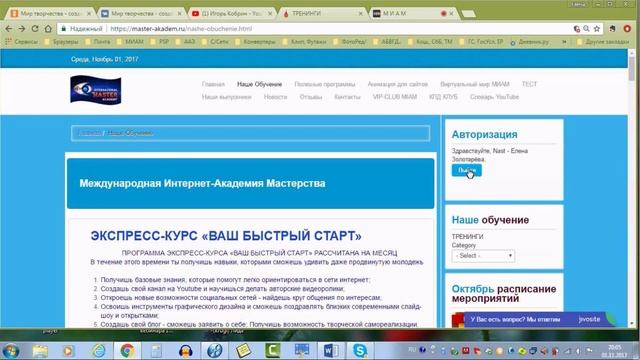This screenshot has width=640, height=360.
Task: Open the VIP-CLUB МИАМ menu item
Action: click(x=395, y=97)
